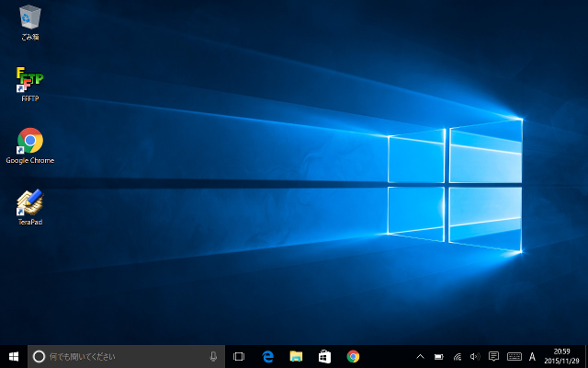Show the touch keyboard
The height and width of the screenshot is (368, 588).
pyautogui.click(x=514, y=356)
